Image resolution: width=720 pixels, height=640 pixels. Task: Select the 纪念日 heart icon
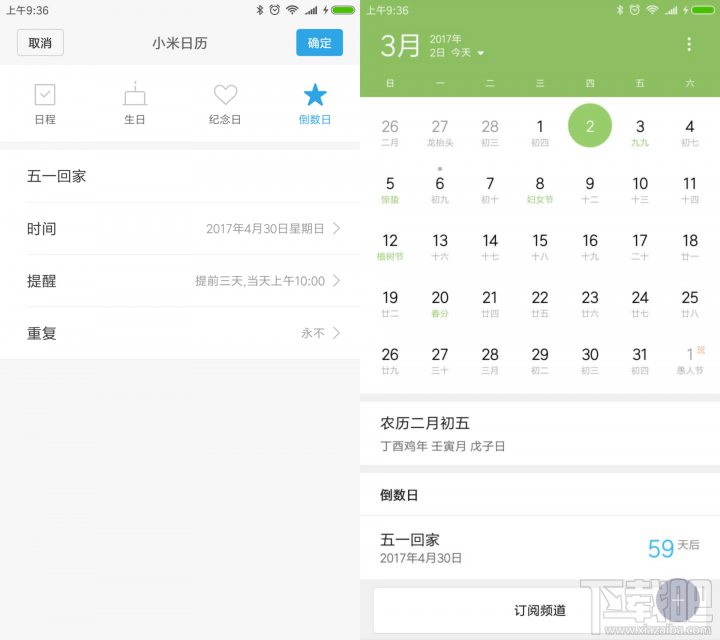click(225, 95)
